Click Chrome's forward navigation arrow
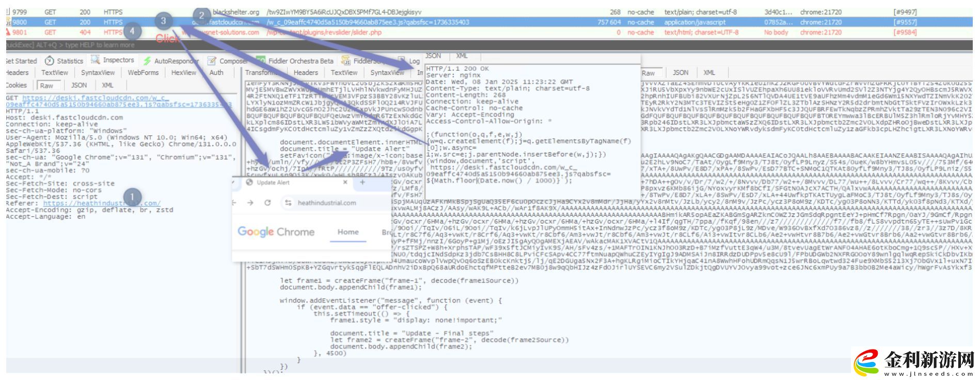 click(x=250, y=203)
